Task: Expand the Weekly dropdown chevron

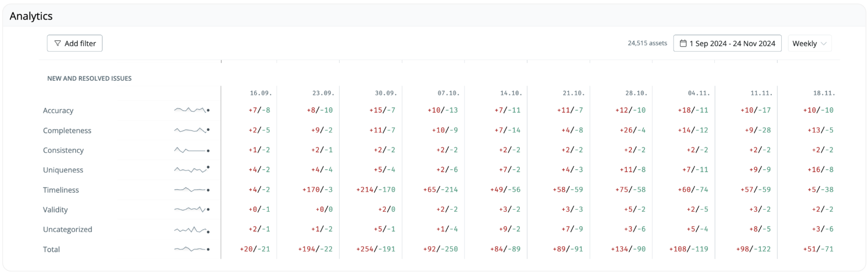Action: [823, 44]
